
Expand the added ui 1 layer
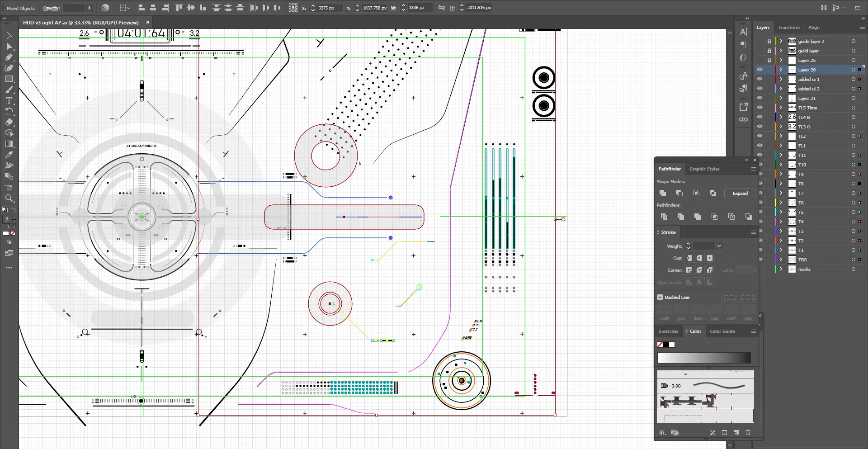tap(781, 79)
